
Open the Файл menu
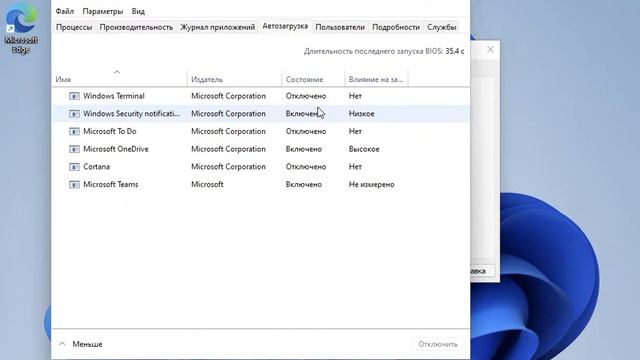[x=64, y=11]
